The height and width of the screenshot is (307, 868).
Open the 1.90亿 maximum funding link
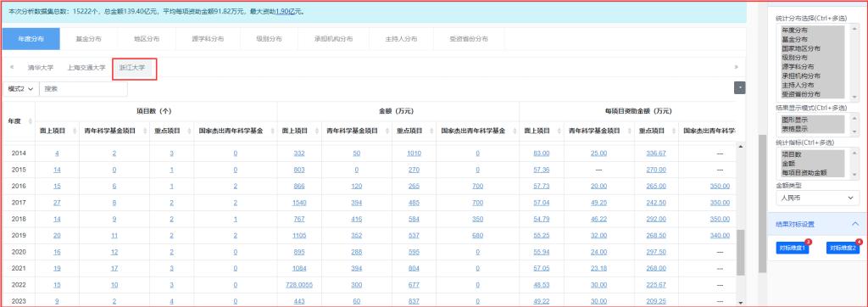285,11
